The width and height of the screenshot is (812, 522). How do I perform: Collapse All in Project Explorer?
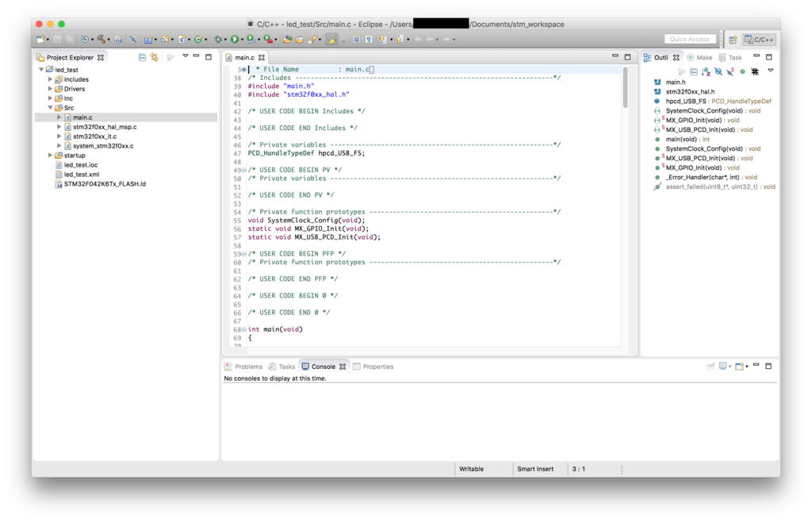(x=142, y=57)
